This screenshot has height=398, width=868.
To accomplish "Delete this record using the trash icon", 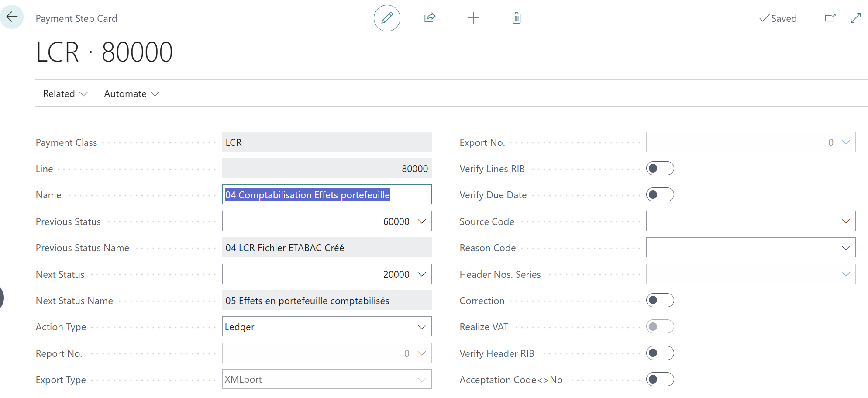I will point(516,18).
